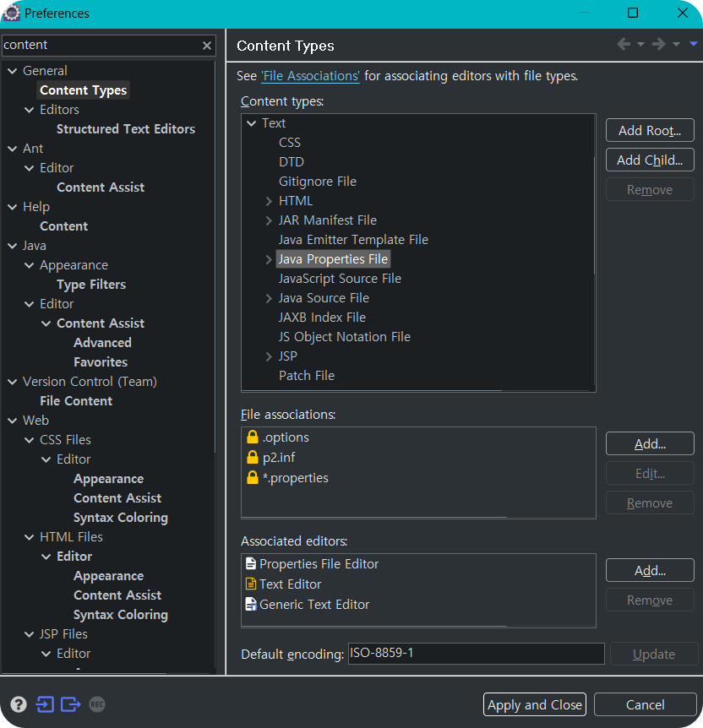
Task: Expand Java Properties File content type
Action: (x=269, y=259)
